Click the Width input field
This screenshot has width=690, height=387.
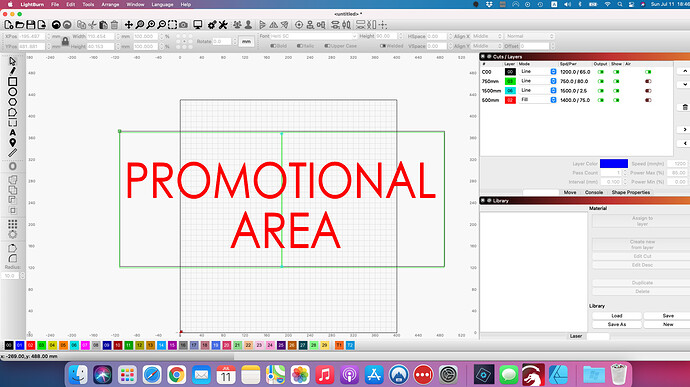point(100,37)
